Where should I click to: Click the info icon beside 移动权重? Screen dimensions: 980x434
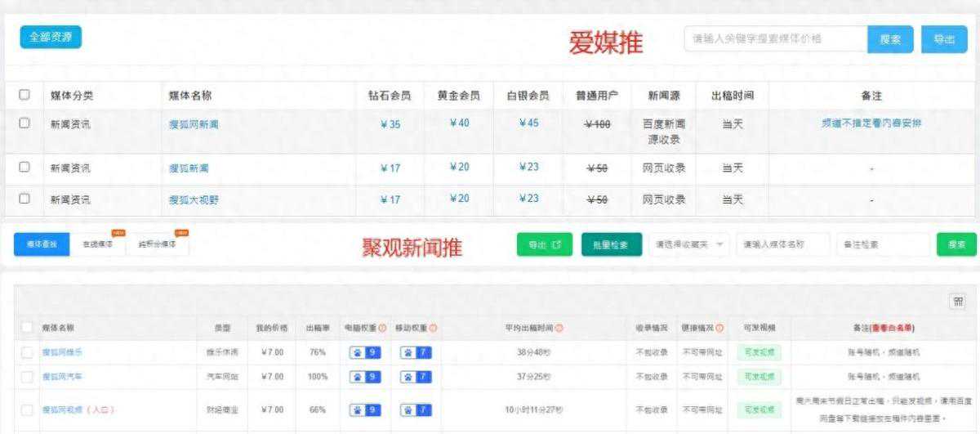pyautogui.click(x=433, y=328)
